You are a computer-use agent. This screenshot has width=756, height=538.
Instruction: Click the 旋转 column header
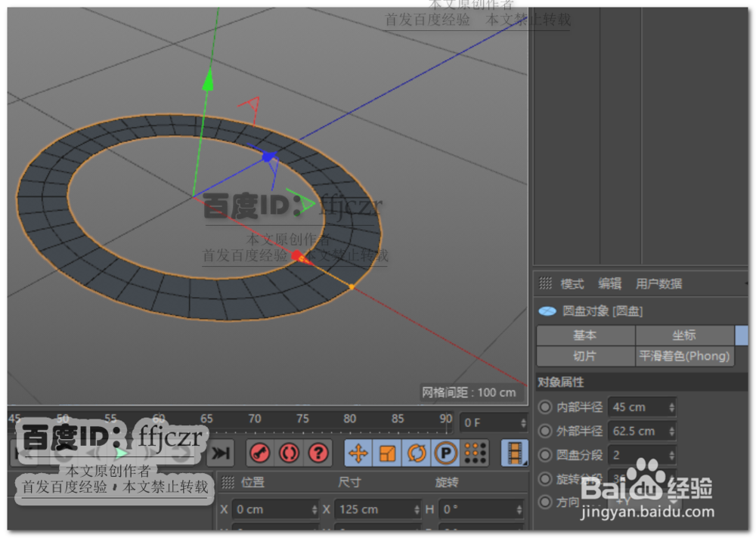click(x=447, y=482)
